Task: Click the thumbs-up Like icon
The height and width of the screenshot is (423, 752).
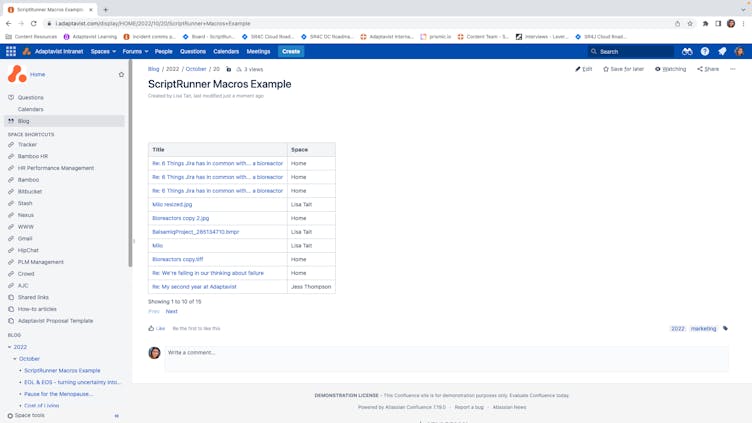Action: tap(151, 329)
